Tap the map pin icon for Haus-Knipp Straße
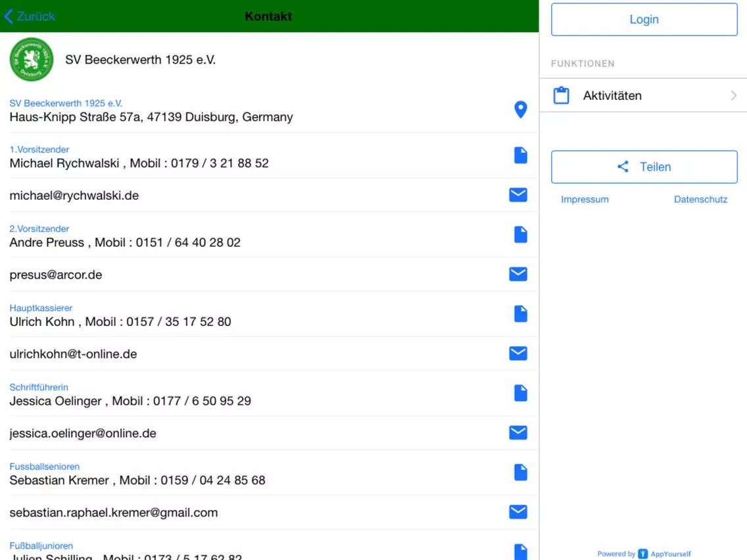The height and width of the screenshot is (560, 747). pos(521,110)
